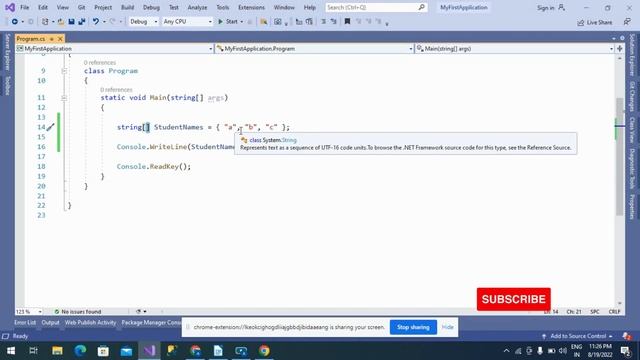Open the notification center icon
Viewport: 640px width, 360px height.
tap(625, 351)
